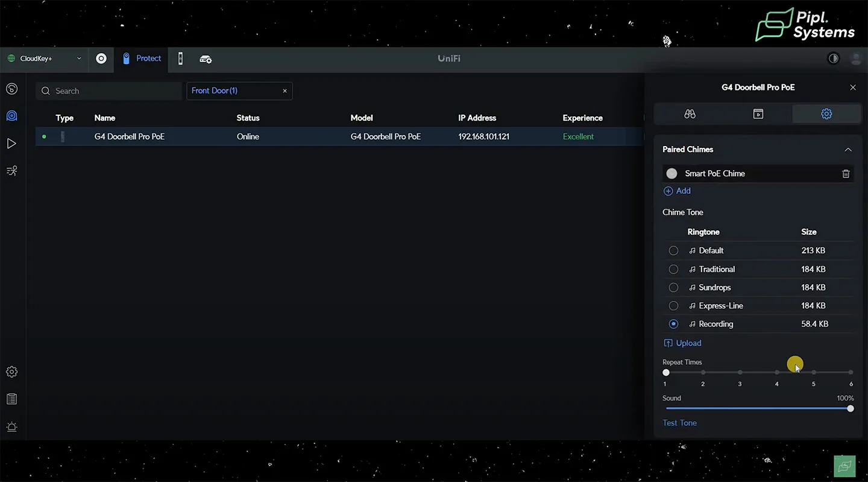Sort by the Experience column header
The width and height of the screenshot is (868, 482).
[x=582, y=118]
